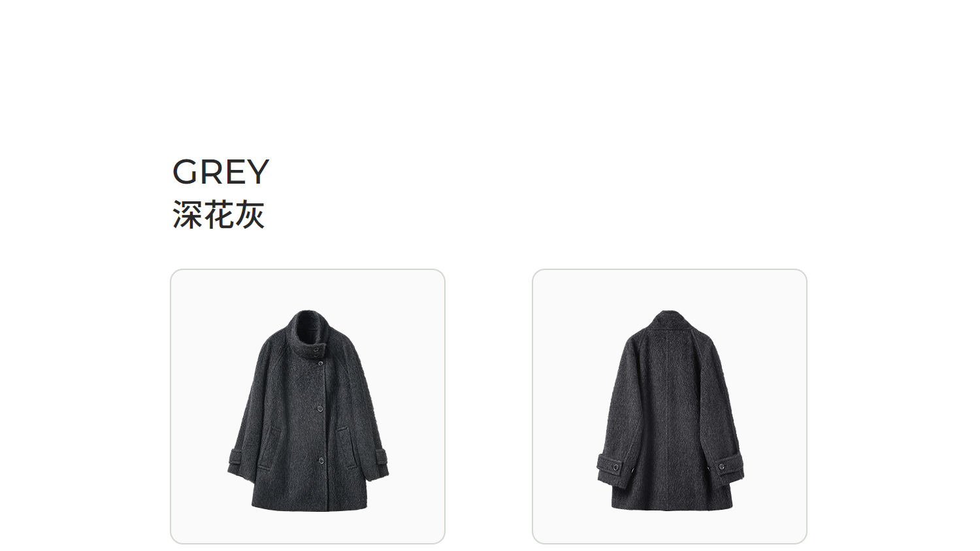Click the left slanted pocket on front coat
The width and height of the screenshot is (980, 551).
[x=270, y=446]
